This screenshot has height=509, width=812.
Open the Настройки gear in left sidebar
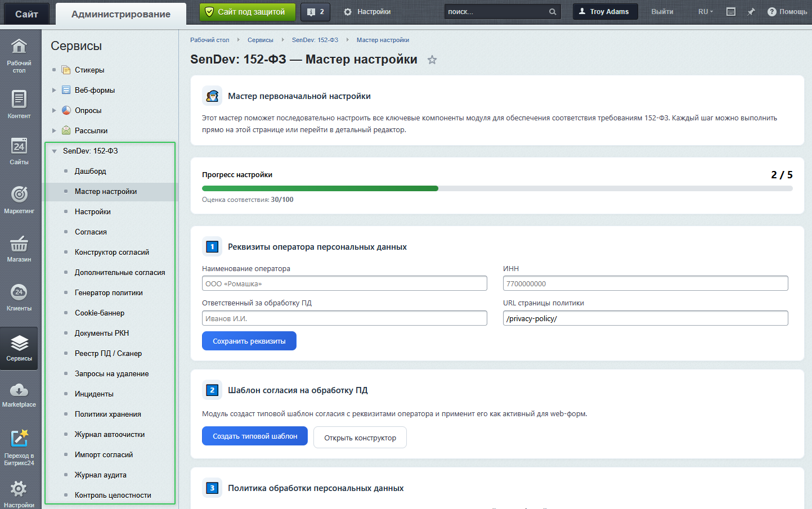coord(19,489)
